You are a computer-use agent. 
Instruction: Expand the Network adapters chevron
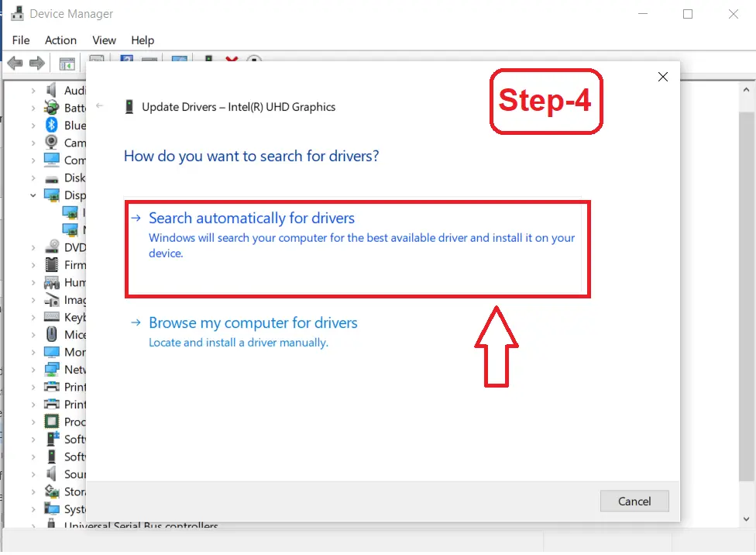click(33, 370)
